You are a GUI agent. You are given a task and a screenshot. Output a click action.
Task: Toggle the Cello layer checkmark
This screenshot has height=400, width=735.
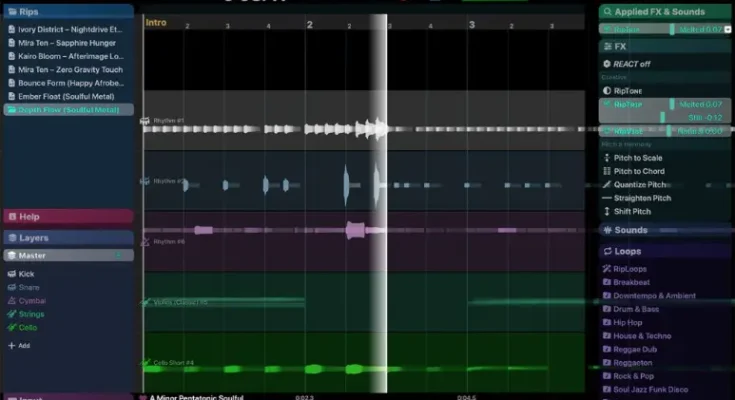pyautogui.click(x=12, y=327)
